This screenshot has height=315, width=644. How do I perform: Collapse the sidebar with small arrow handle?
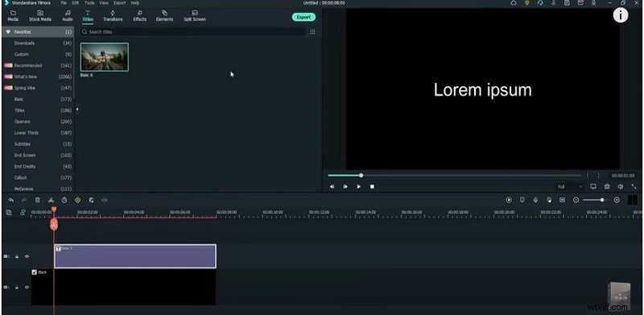coord(77,110)
